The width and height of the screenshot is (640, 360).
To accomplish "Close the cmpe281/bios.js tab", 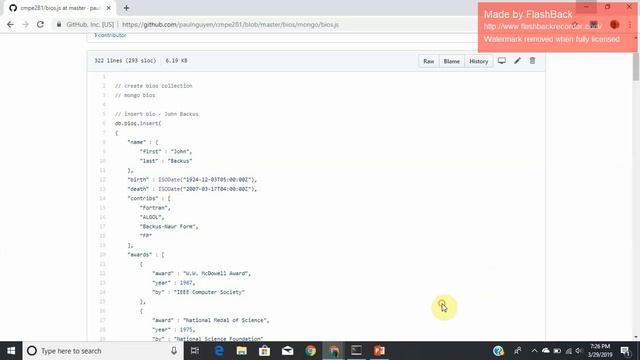I will (x=109, y=8).
